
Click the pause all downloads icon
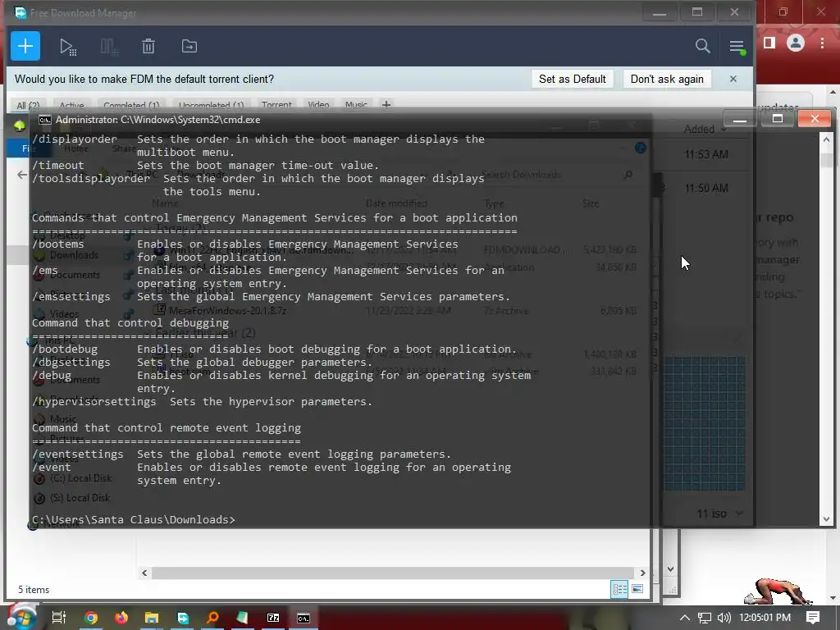(109, 47)
